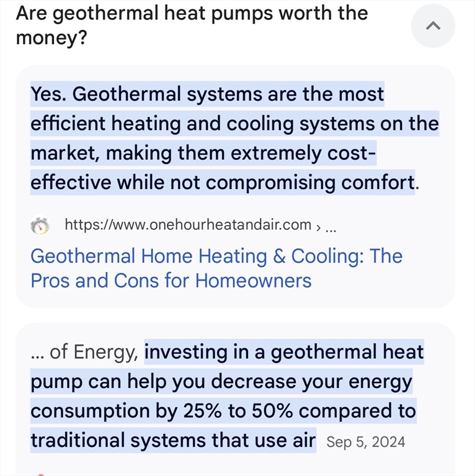This screenshot has width=475, height=476.
Task: Click the word 'money?' in the question
Action: point(51,38)
